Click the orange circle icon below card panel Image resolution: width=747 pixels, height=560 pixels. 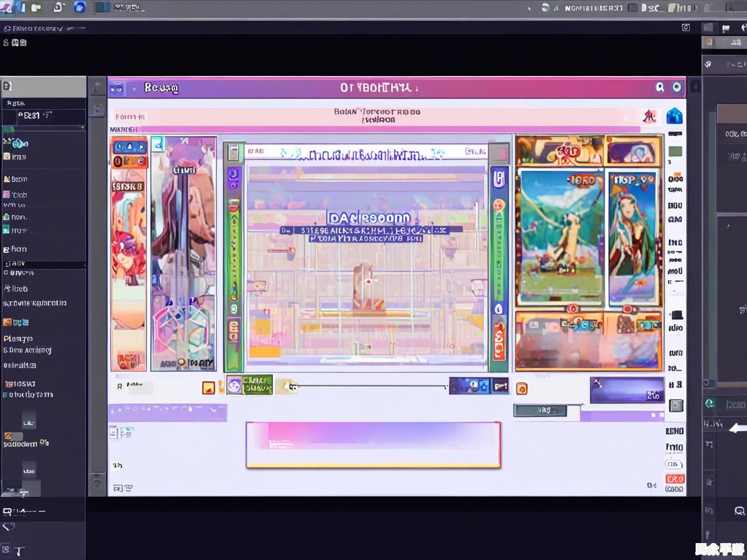pos(522,388)
